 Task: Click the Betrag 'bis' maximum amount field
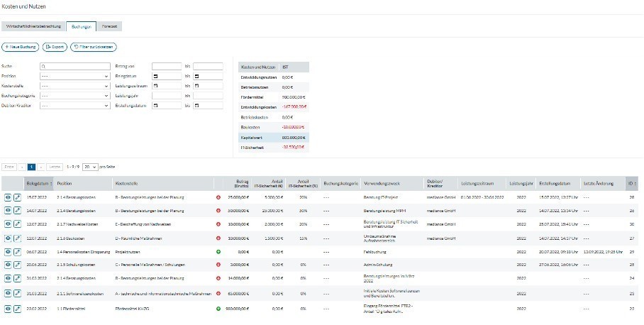(209, 66)
